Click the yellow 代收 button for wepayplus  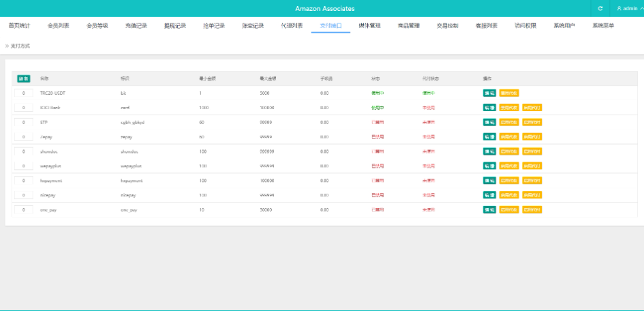pos(509,166)
